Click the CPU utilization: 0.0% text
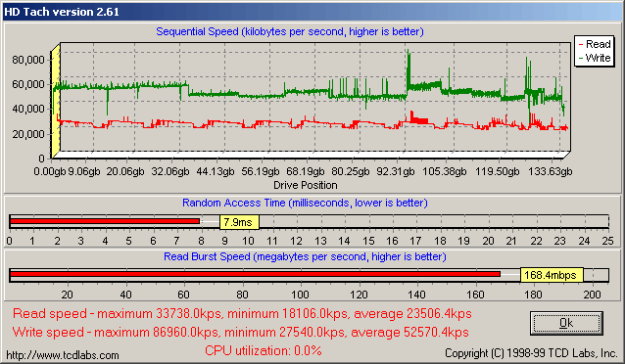Viewport: 625px width, 364px height. (264, 350)
